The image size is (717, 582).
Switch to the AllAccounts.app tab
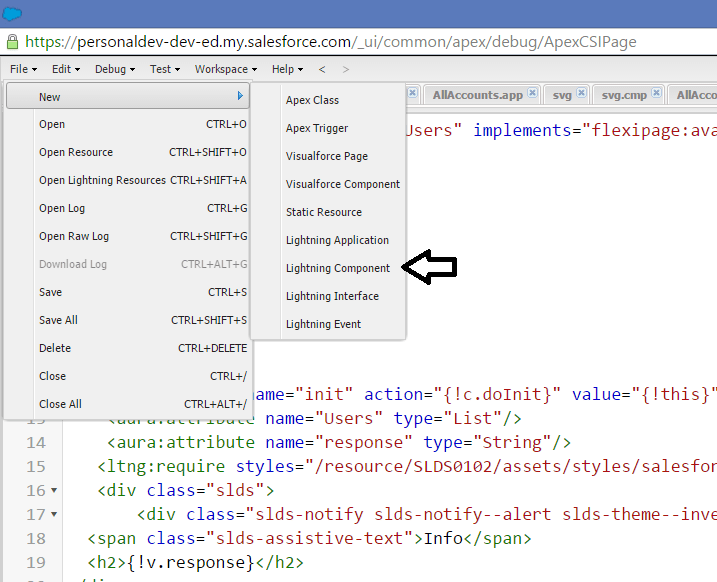(x=477, y=95)
